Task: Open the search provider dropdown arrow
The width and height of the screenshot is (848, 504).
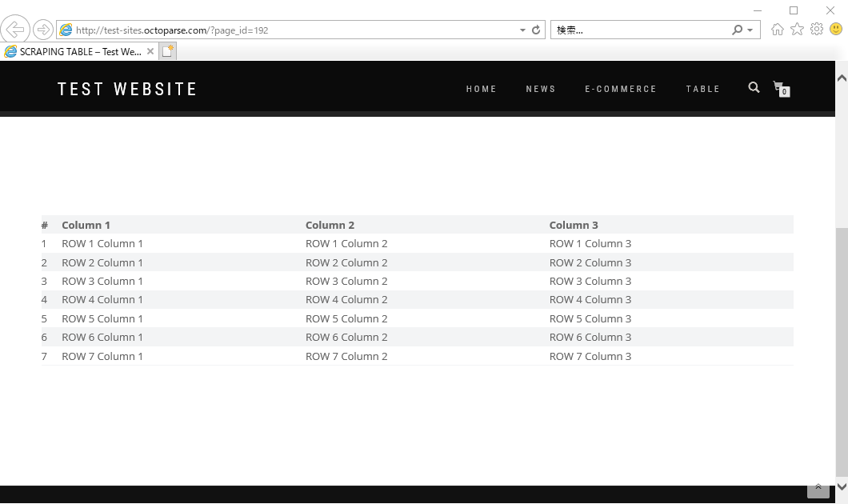Action: pyautogui.click(x=750, y=30)
